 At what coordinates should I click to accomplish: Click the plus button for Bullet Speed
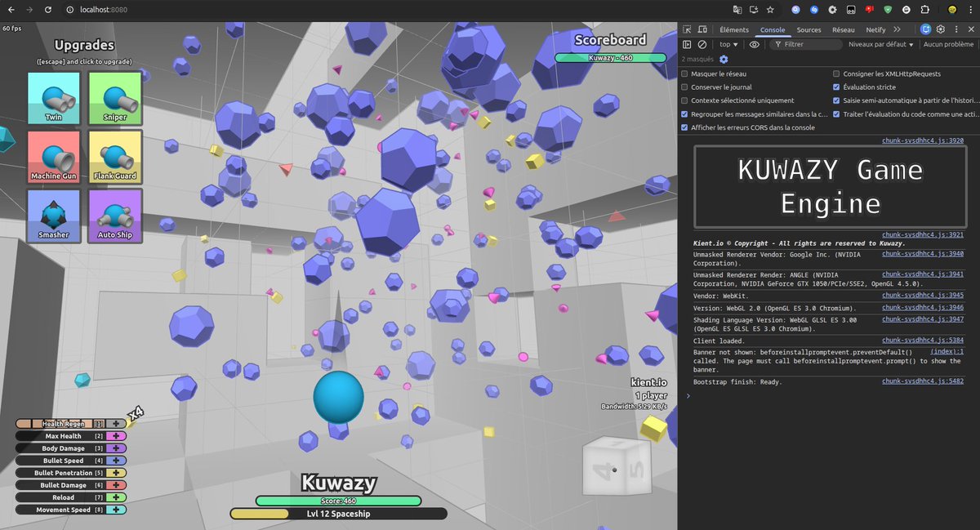(118, 461)
